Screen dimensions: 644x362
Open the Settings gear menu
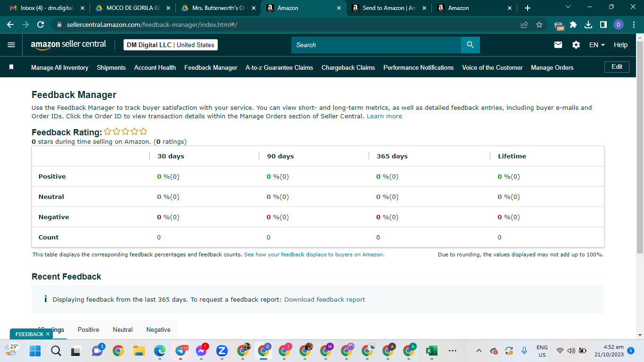[576, 45]
